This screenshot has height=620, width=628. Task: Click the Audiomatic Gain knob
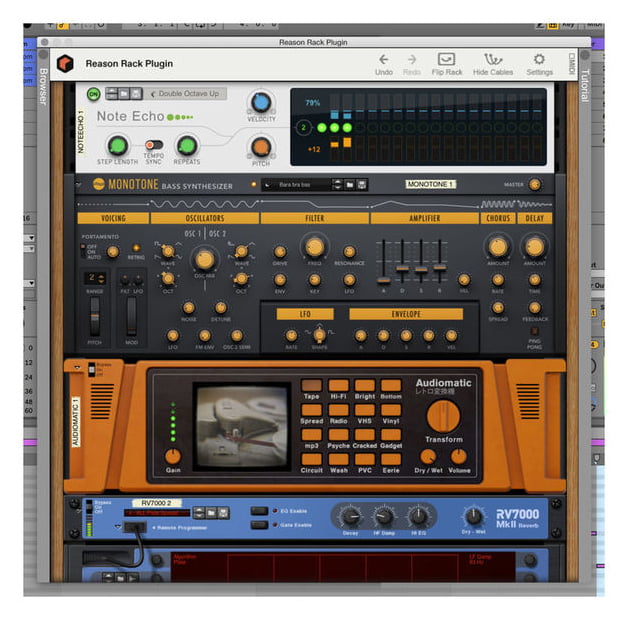[173, 457]
